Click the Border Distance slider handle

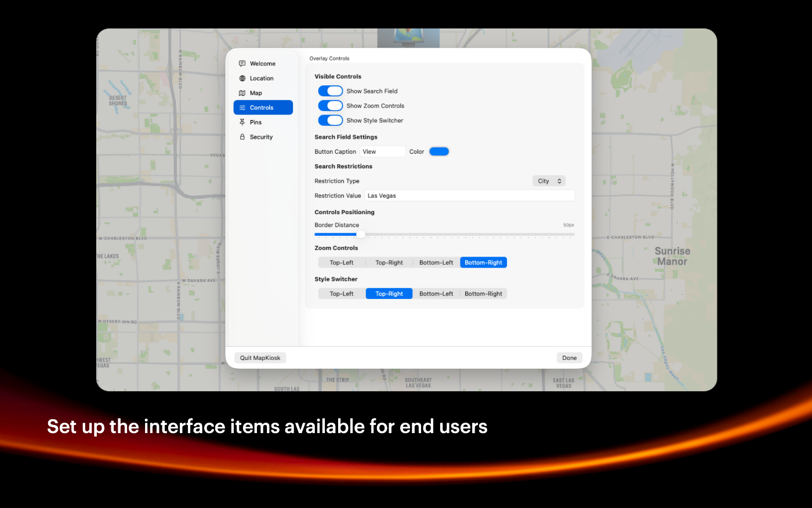coord(361,235)
